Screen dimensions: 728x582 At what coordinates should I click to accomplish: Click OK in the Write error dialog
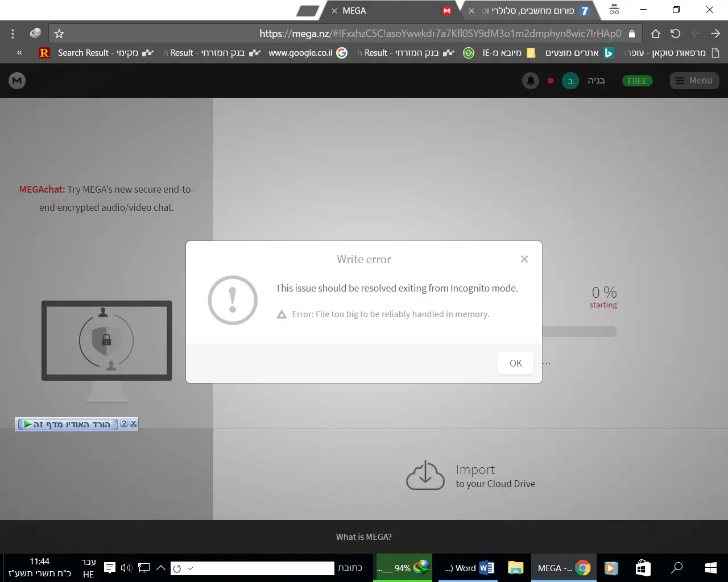[x=515, y=363]
